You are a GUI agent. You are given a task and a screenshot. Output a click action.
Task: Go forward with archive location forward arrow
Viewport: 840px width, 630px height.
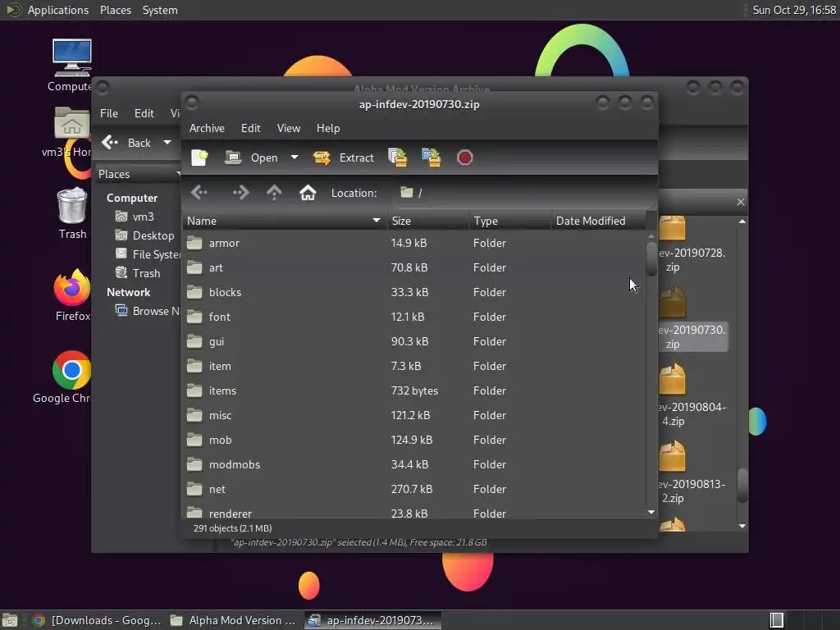[240, 192]
